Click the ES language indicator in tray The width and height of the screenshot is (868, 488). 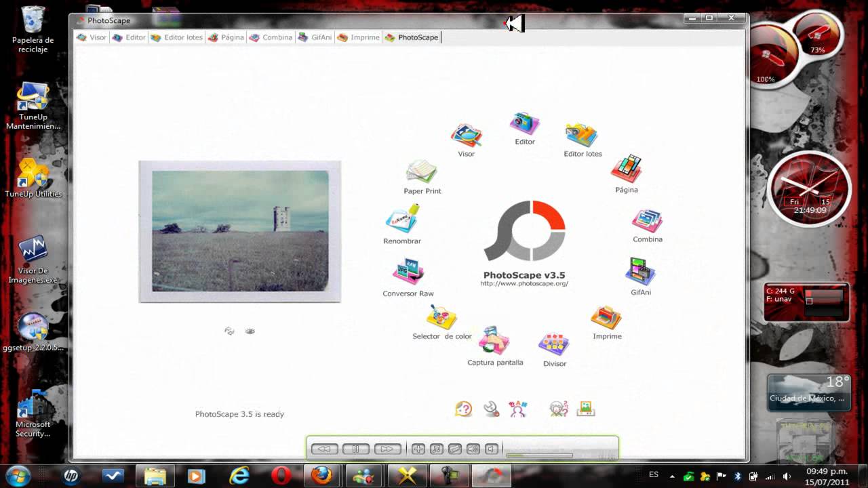(x=654, y=475)
